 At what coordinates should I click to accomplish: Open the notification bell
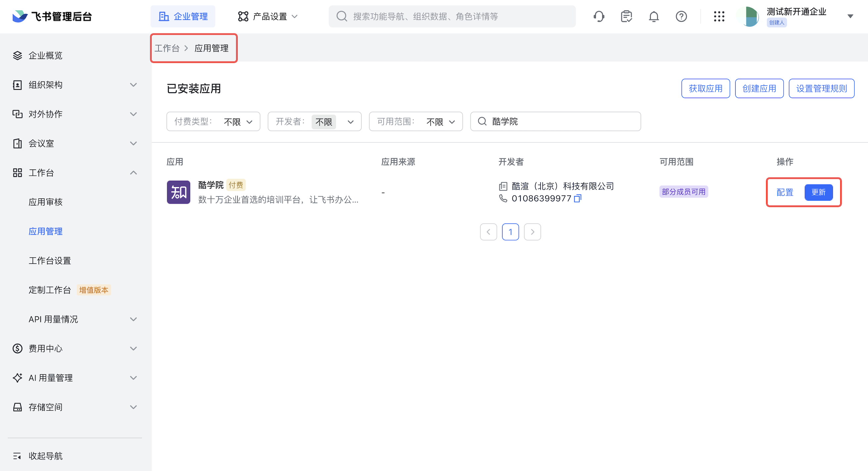[654, 16]
